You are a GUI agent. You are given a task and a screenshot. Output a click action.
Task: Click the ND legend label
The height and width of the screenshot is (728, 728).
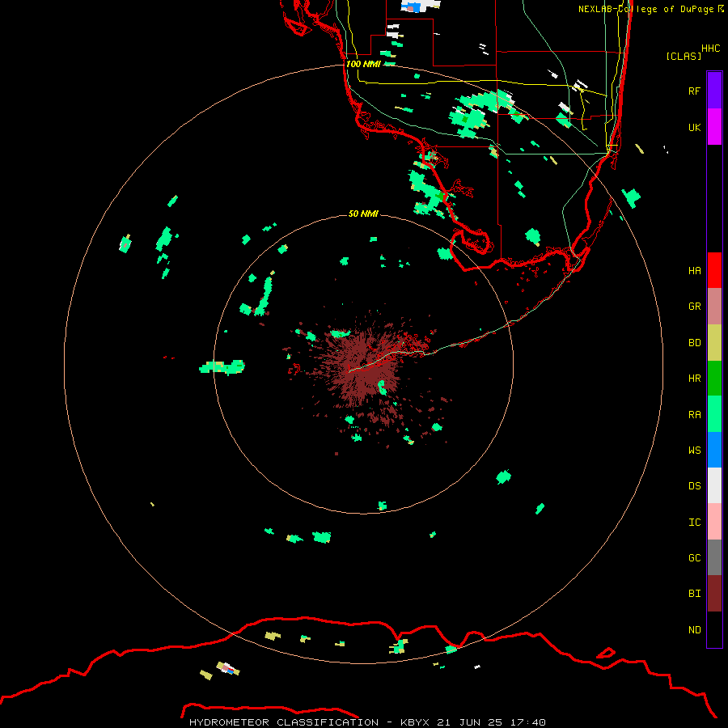(694, 630)
